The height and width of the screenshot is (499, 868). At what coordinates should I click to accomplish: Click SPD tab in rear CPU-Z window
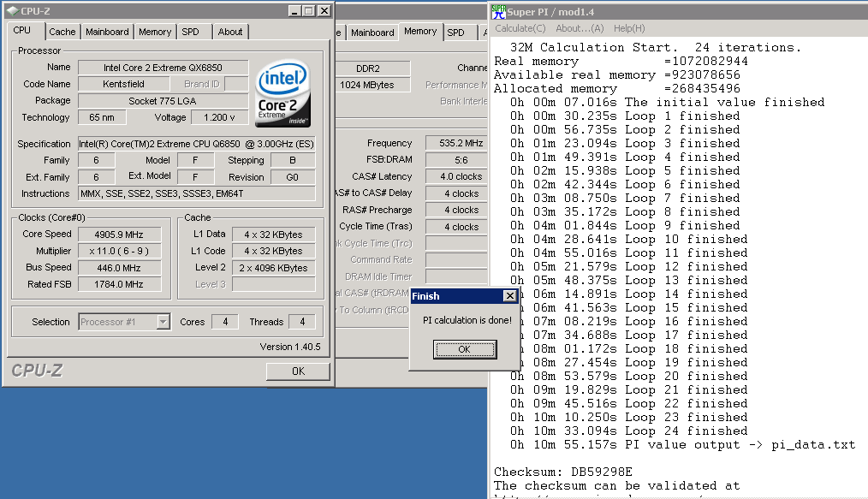point(456,33)
